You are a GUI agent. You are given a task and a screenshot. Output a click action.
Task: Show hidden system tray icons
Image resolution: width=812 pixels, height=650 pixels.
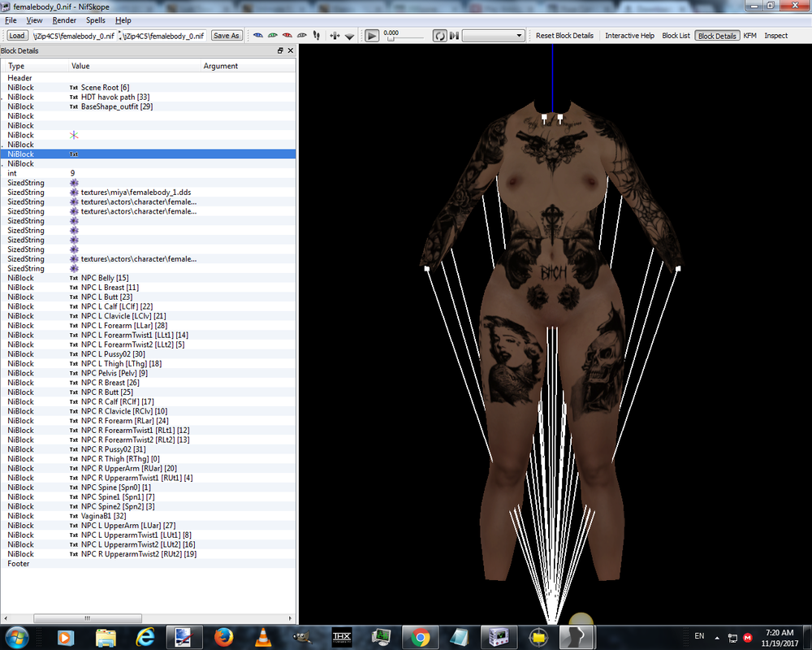(717, 638)
